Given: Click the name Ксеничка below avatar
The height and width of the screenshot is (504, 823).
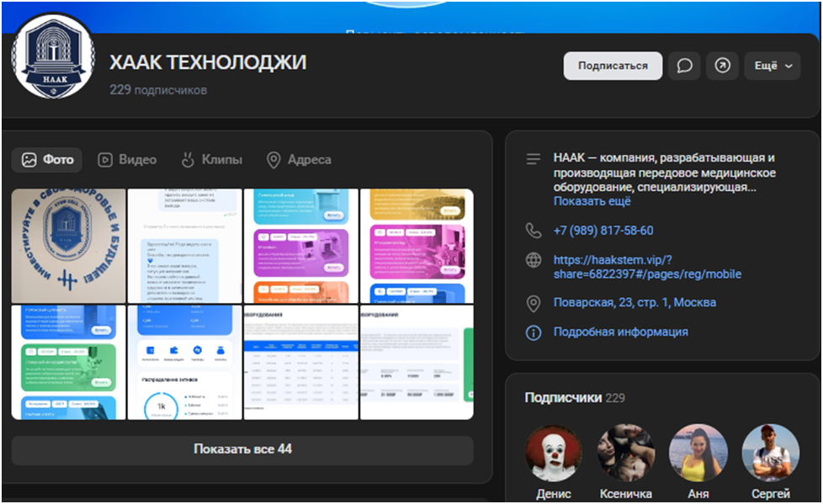Looking at the screenshot, I should [625, 494].
